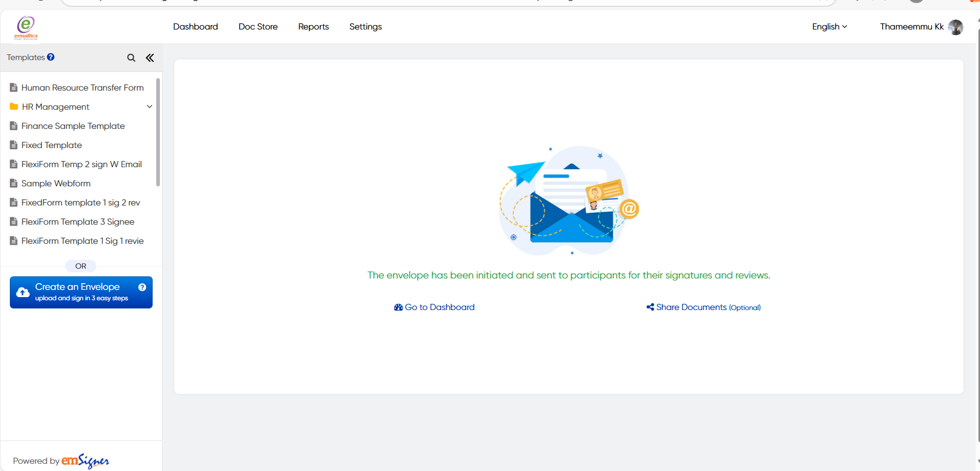
Task: Click the help icon on Create an Envelope
Action: [142, 287]
